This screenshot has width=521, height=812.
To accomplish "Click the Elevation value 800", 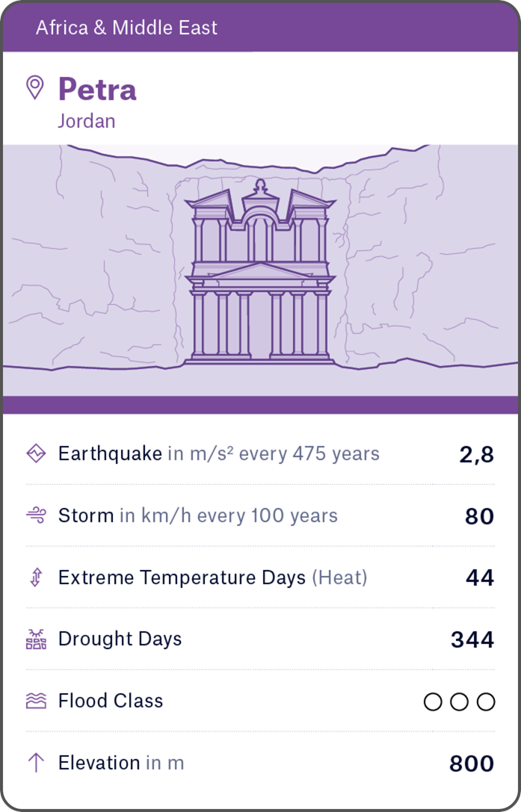I will [472, 763].
